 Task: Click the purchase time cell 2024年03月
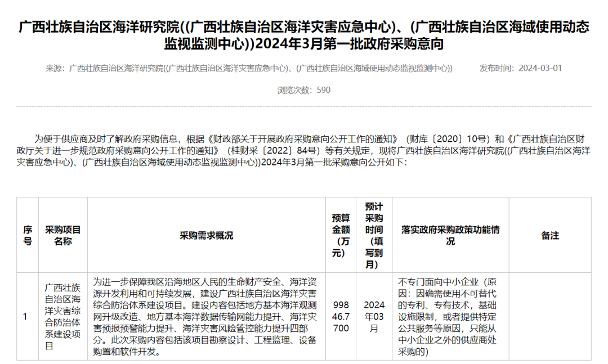click(374, 317)
